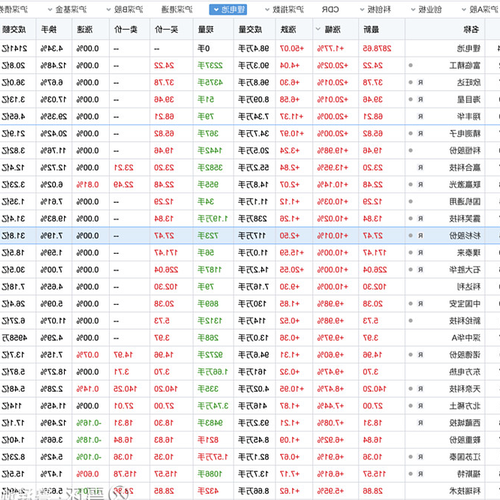
Task: Open the 沪深A股 tab dropdown
Action: click(x=464, y=10)
